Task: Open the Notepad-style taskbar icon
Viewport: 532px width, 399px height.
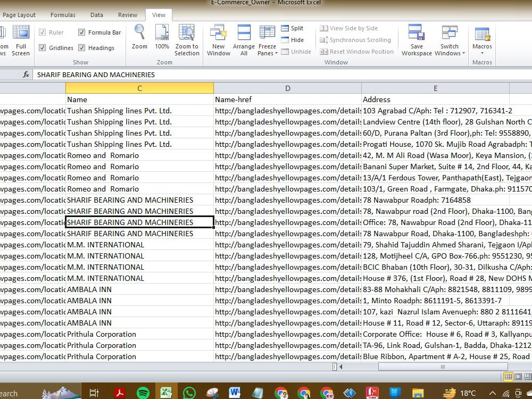Action: [x=258, y=393]
